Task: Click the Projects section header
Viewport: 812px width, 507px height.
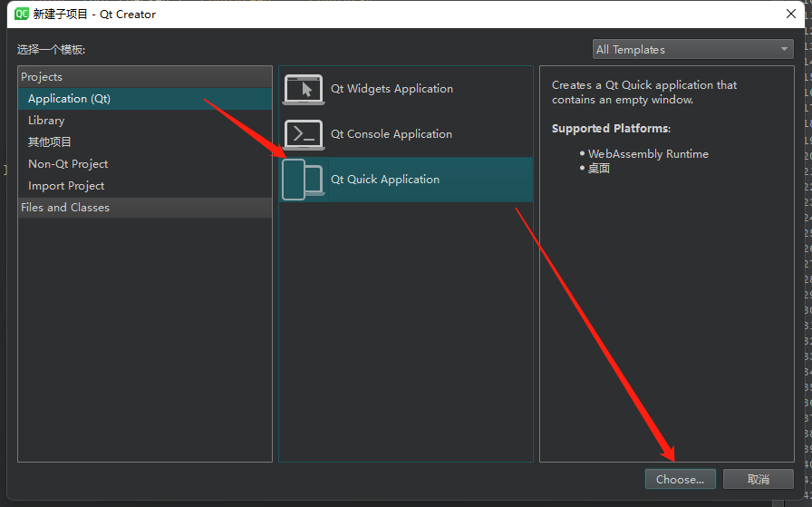Action: coord(145,77)
